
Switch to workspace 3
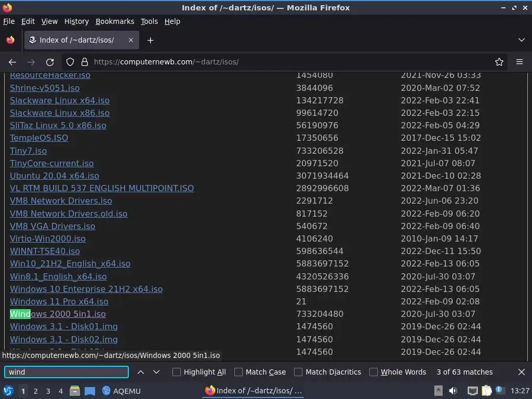tap(48, 391)
